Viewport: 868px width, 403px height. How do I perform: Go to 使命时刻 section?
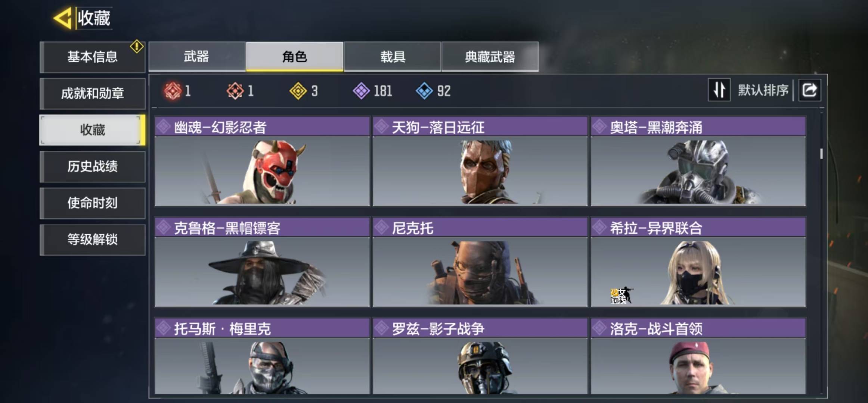(x=92, y=203)
